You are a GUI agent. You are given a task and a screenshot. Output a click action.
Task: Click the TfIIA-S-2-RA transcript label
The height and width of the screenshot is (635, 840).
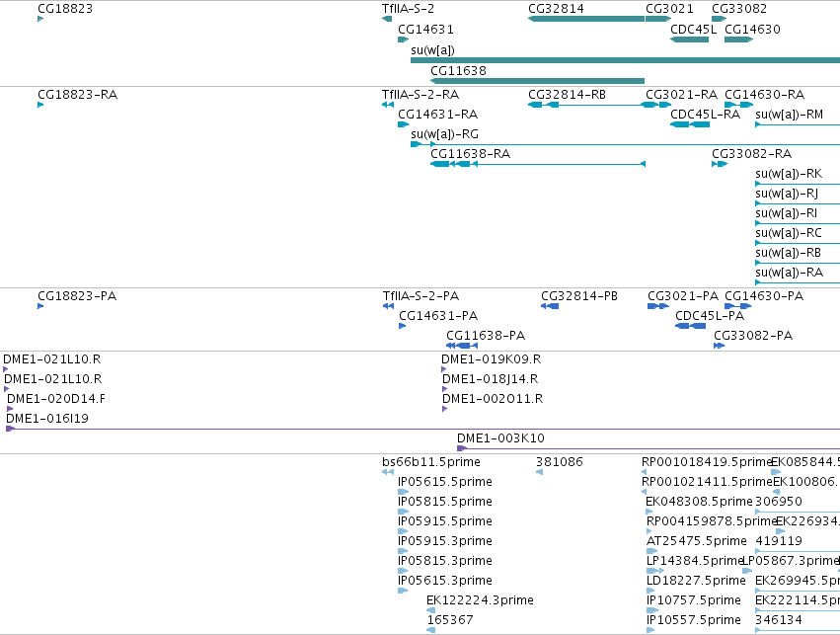click(x=420, y=95)
